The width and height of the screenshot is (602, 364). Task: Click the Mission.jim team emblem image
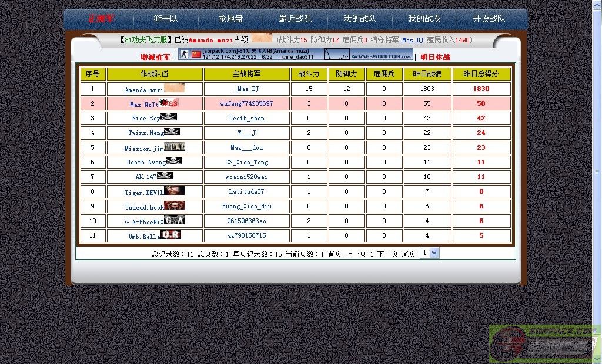[174, 147]
